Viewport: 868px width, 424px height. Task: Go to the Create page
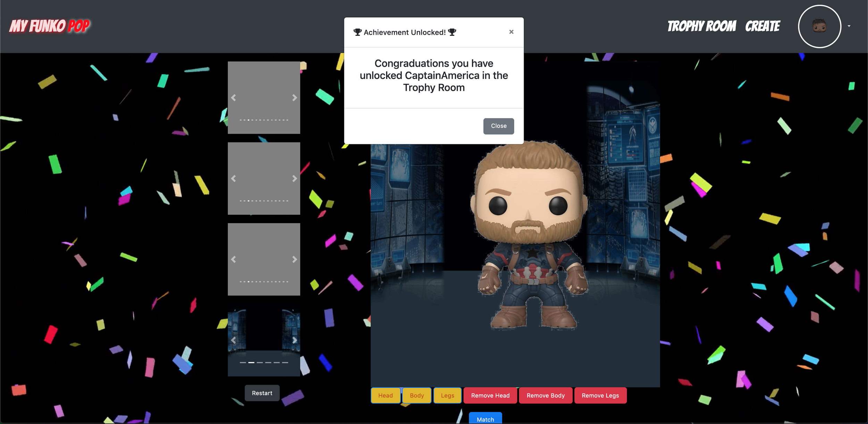coord(762,26)
